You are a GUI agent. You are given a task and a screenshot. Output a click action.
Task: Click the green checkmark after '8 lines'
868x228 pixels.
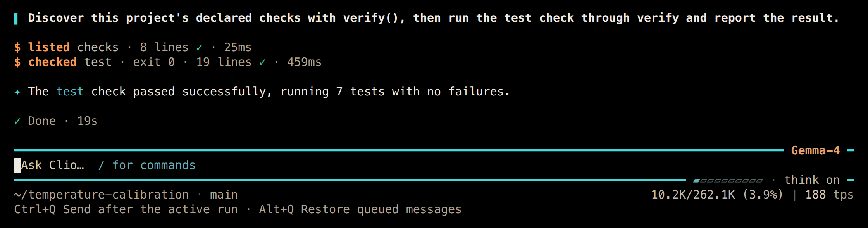(x=199, y=47)
